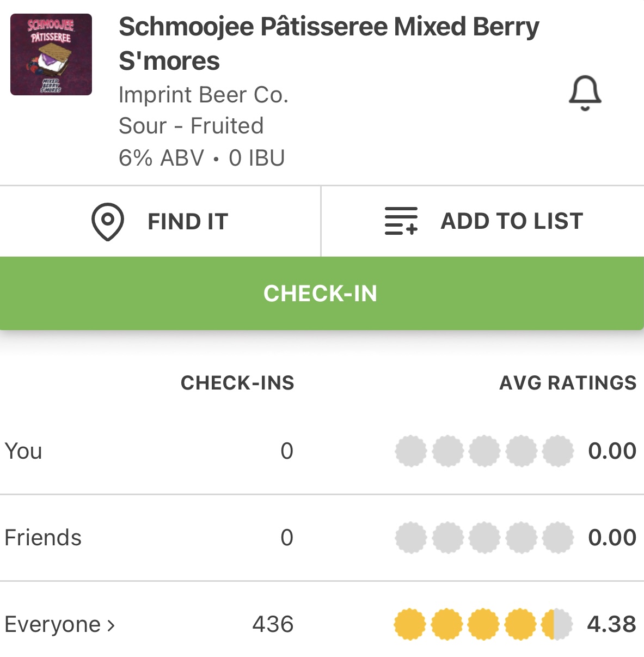Image resolution: width=644 pixels, height=657 pixels.
Task: Tap the last rating cap in You row
Action: (558, 451)
